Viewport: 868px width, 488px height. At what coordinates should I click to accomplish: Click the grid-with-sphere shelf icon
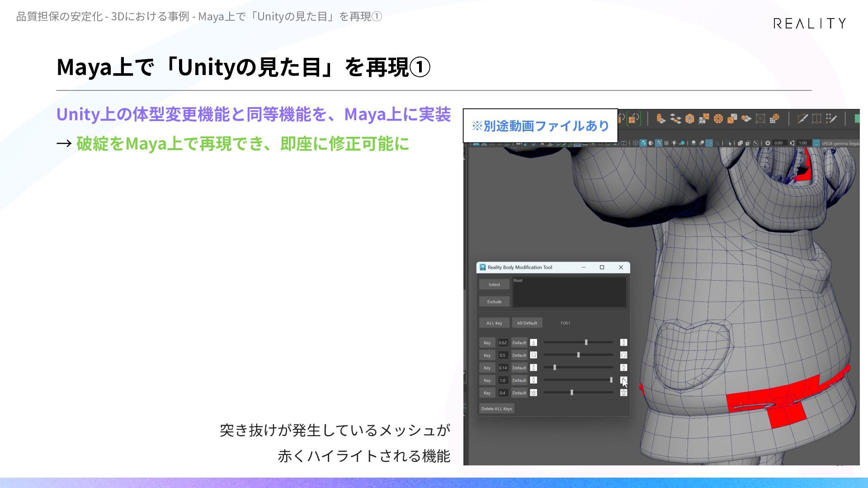tap(774, 118)
